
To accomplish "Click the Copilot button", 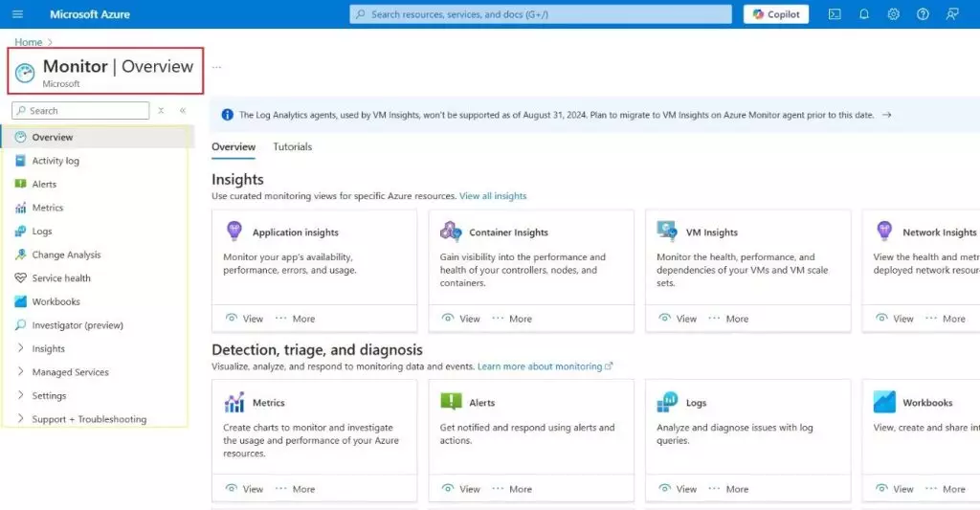I will coord(776,14).
